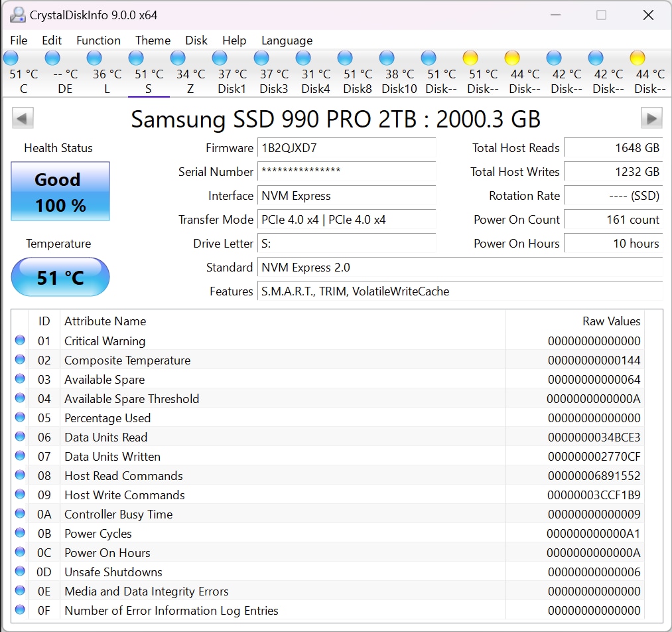
Task: Select the L drive status icon
Action: tap(95, 58)
